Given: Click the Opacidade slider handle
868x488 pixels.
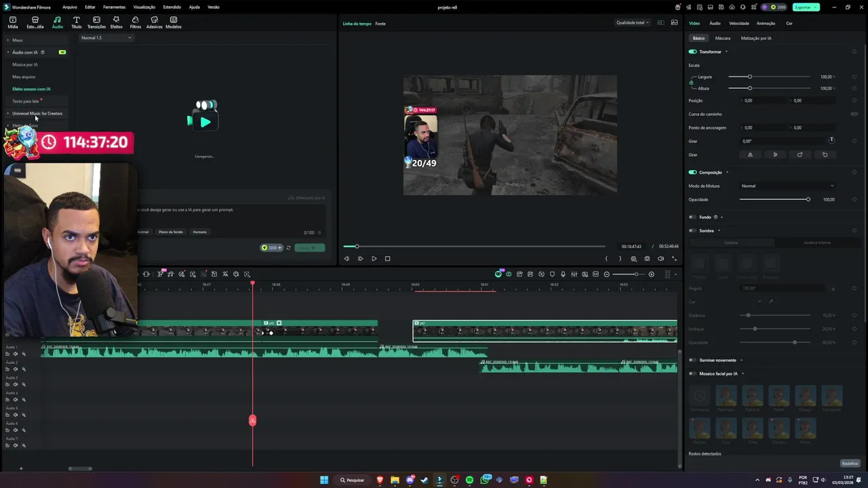Looking at the screenshot, I should 808,199.
